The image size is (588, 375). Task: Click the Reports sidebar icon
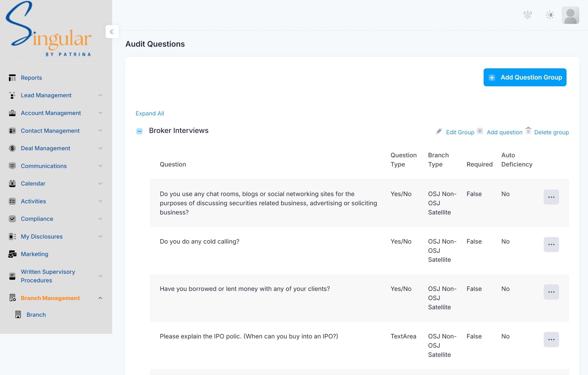(12, 78)
